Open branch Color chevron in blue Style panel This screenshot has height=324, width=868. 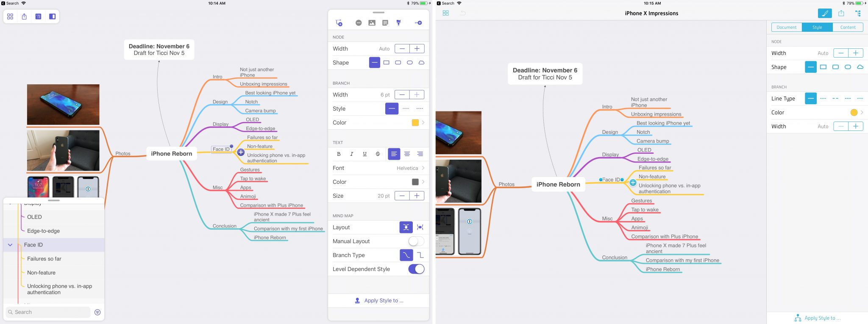(x=862, y=113)
